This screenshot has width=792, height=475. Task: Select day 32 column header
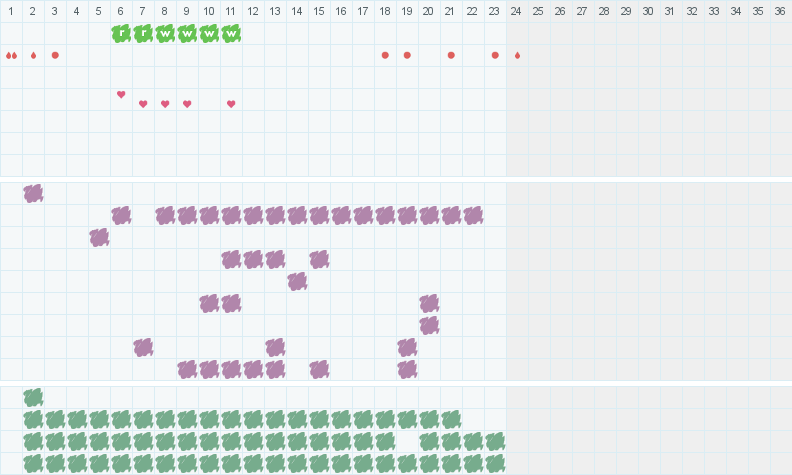click(692, 11)
